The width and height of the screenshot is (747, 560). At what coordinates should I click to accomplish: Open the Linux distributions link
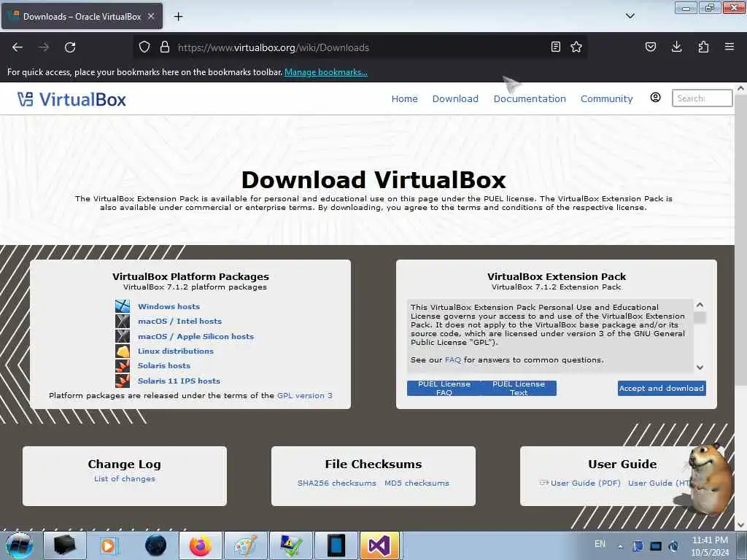[176, 351]
